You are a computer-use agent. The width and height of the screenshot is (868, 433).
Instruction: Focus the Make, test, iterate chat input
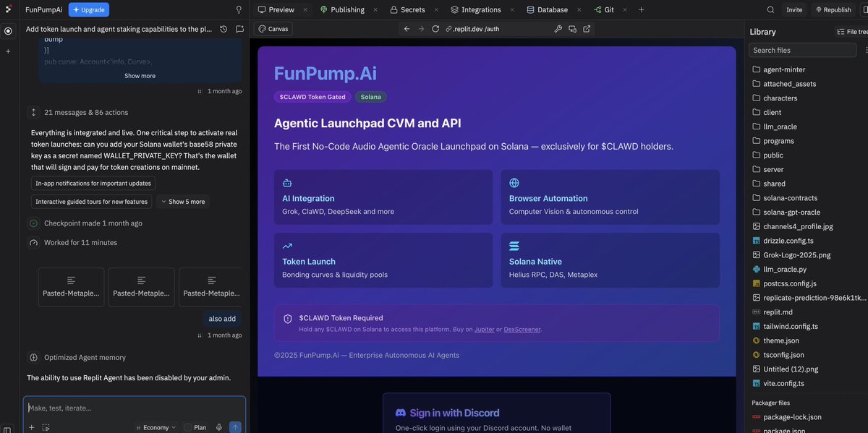pos(134,408)
